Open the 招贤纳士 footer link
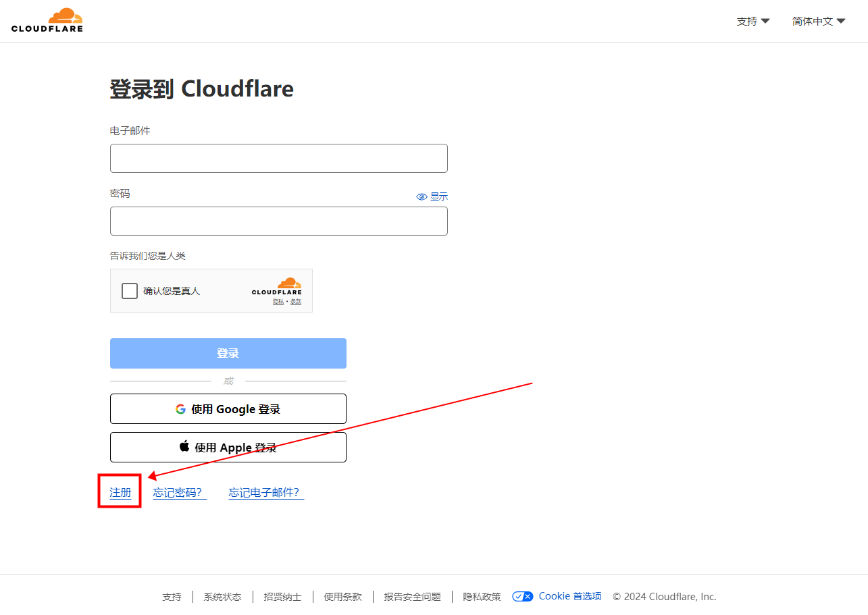Screen dimensions: 868x615 click(282, 597)
